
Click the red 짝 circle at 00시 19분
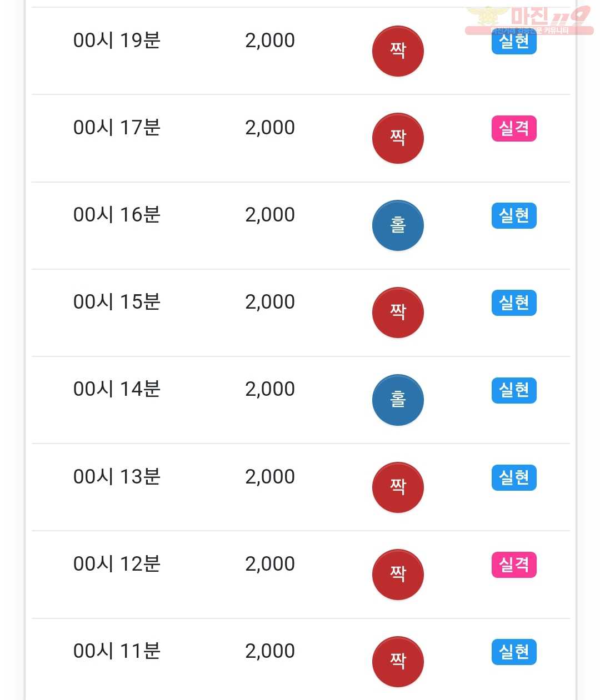tap(398, 51)
